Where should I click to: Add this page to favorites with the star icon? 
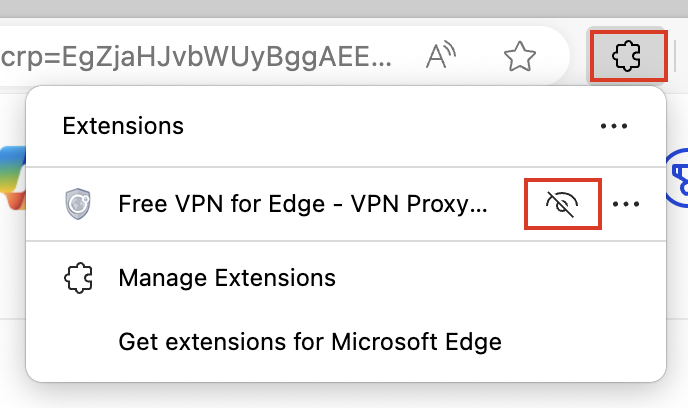point(520,56)
